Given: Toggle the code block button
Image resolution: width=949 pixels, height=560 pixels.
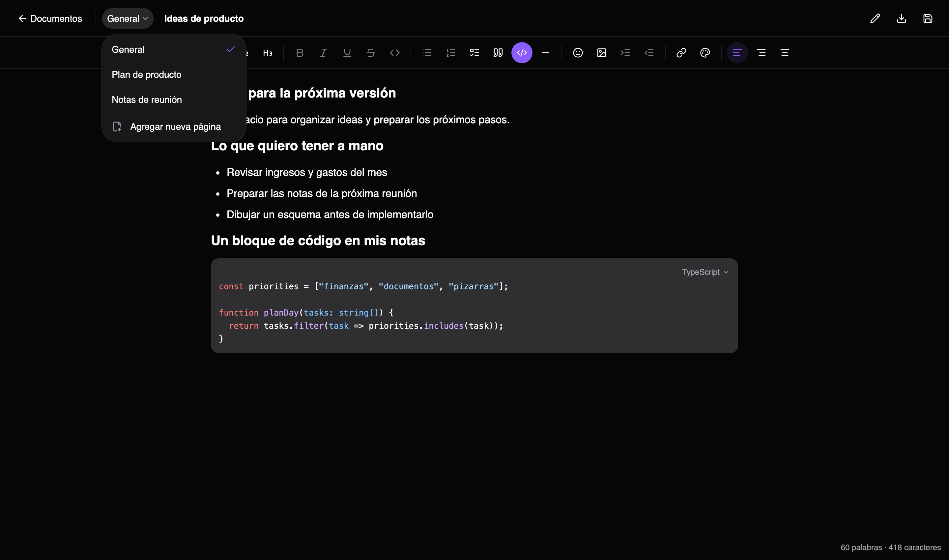Looking at the screenshot, I should click(522, 53).
